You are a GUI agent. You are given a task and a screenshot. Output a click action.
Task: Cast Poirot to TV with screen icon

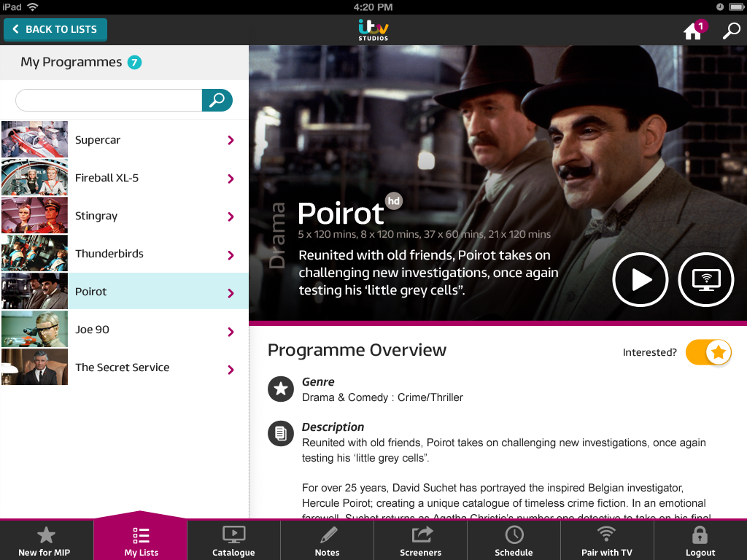[706, 279]
